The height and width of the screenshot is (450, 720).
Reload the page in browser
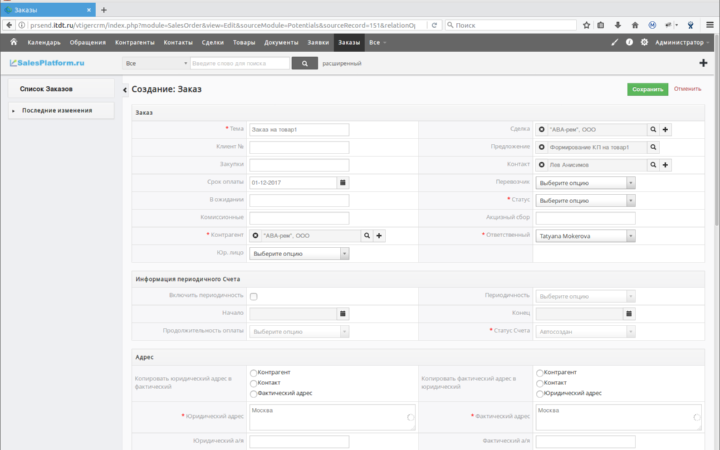point(434,25)
